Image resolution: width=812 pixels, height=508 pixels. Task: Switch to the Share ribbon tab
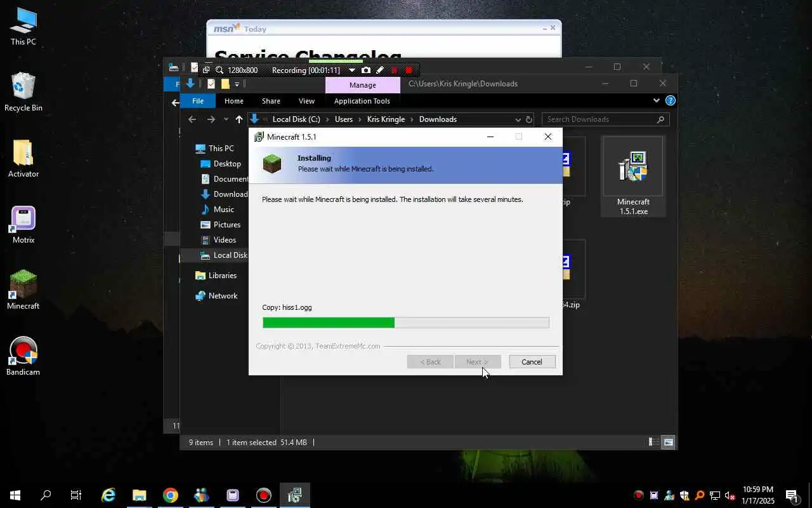(271, 101)
